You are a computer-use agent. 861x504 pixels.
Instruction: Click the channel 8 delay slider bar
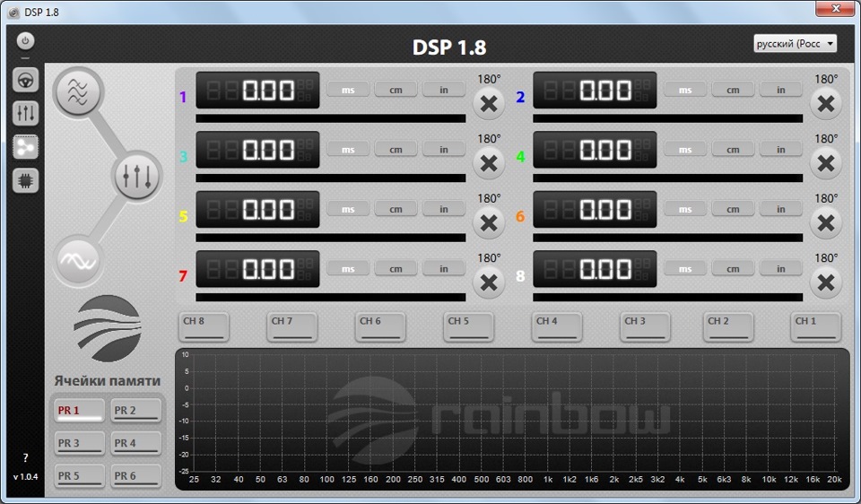(667, 298)
